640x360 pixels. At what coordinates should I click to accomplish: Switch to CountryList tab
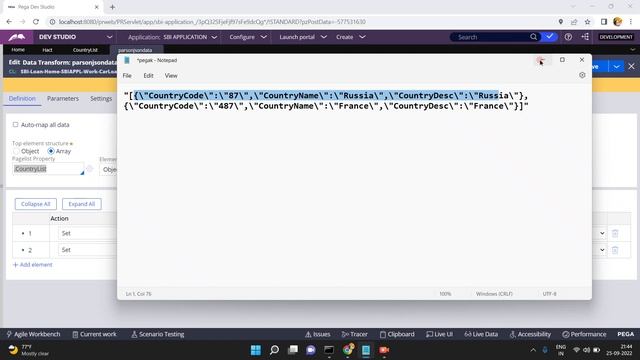tap(85, 50)
